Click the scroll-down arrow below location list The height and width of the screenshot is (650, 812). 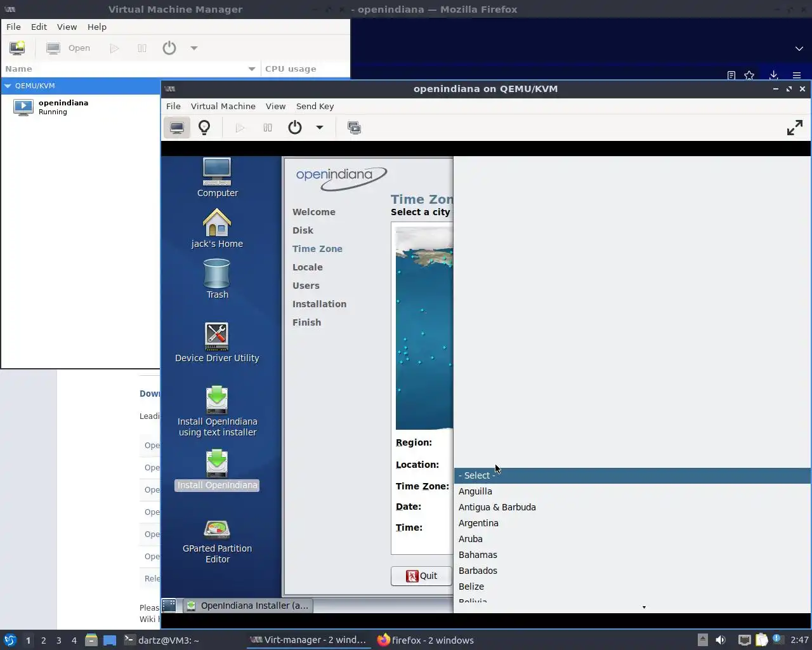pyautogui.click(x=644, y=607)
